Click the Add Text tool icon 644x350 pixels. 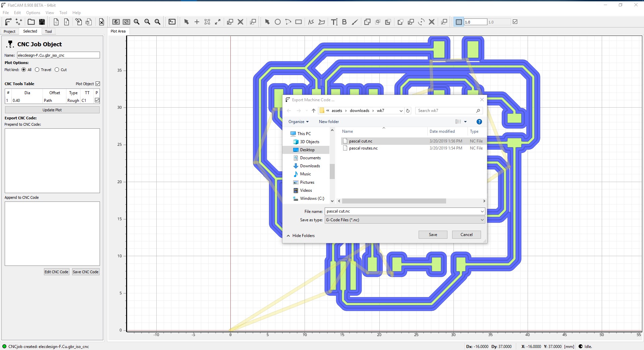(x=334, y=22)
